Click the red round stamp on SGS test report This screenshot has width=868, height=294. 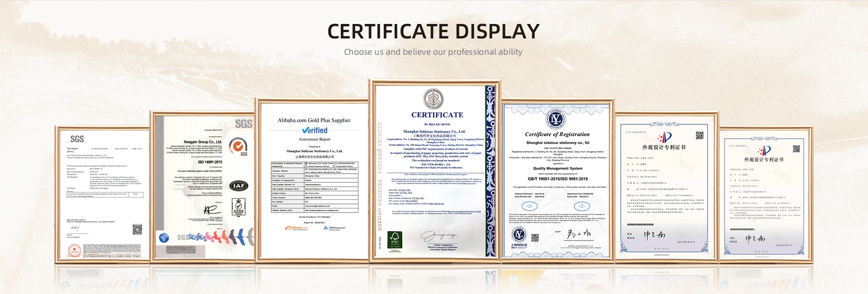[x=75, y=250]
